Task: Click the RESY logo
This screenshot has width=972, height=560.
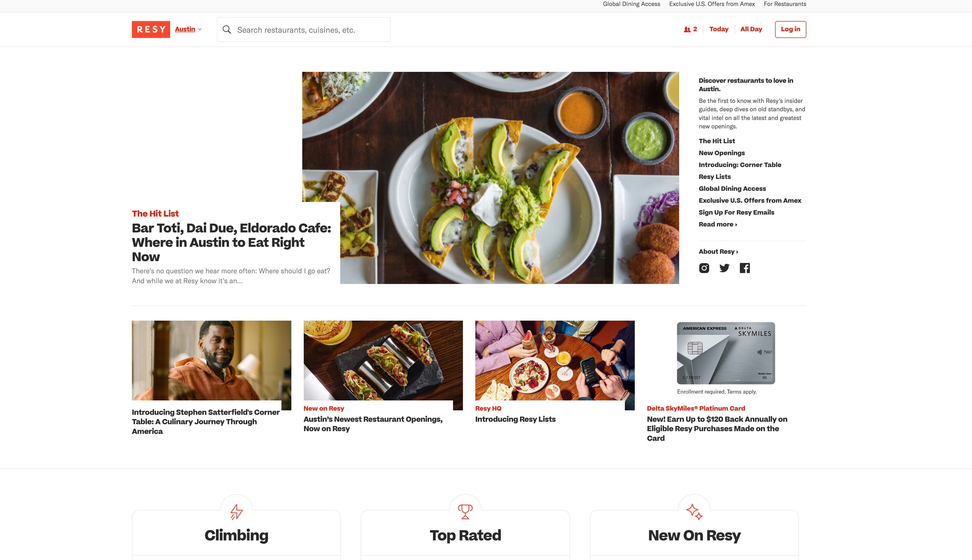Action: 151,29
